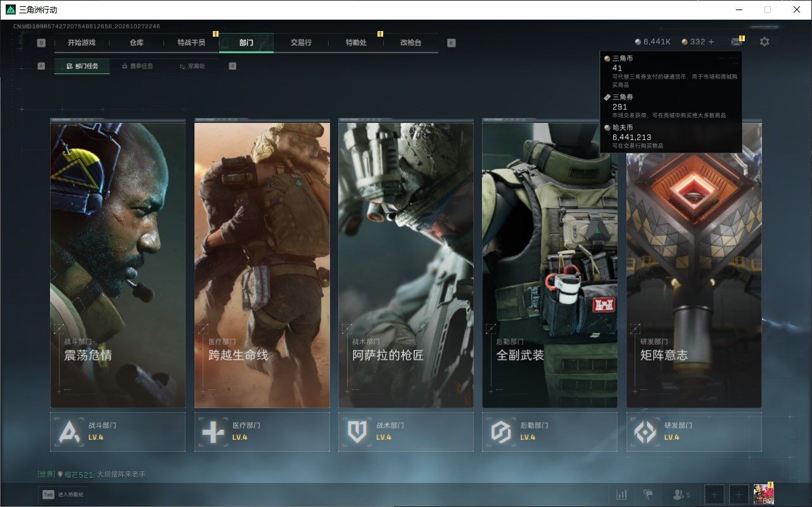The width and height of the screenshot is (812, 507).
Task: Click the first empty squad slot plus
Action: click(x=714, y=494)
